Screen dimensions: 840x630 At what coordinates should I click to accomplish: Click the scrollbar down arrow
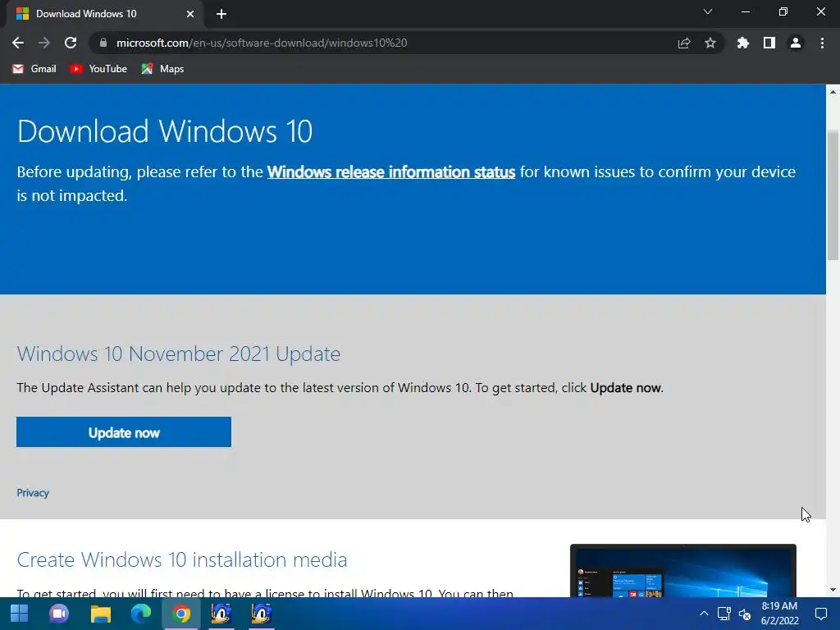(833, 590)
